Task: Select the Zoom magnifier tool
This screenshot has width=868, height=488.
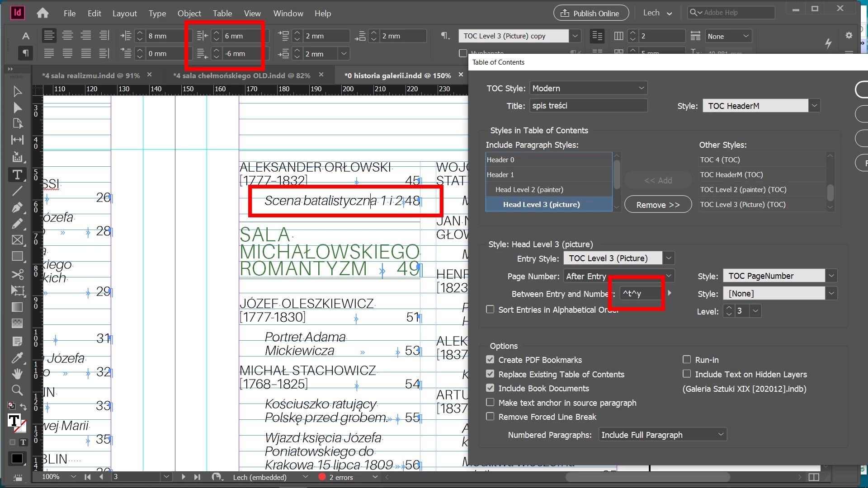Action: [17, 390]
